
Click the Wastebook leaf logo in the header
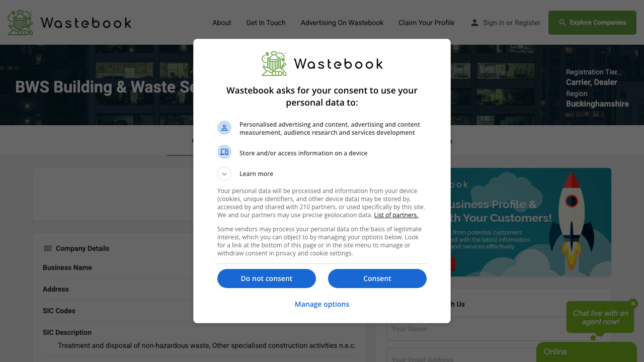(x=20, y=22)
